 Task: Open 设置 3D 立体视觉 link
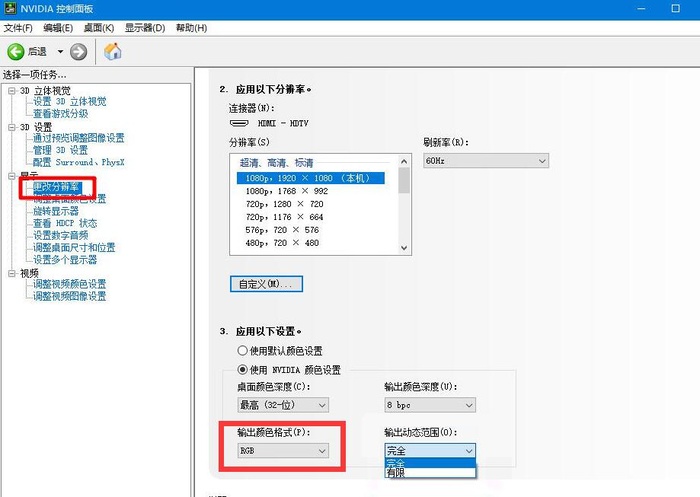pos(70,102)
